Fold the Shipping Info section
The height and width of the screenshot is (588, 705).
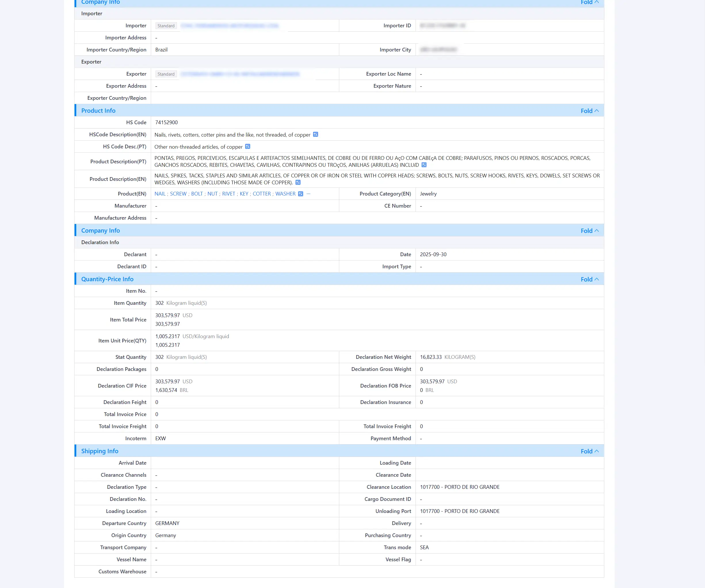(x=590, y=451)
